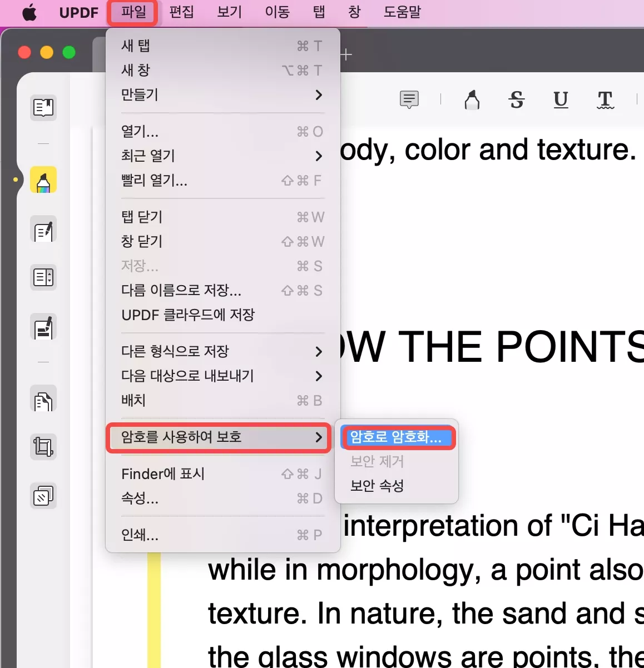Choose 속성... menu item
This screenshot has width=644, height=668.
[222, 498]
